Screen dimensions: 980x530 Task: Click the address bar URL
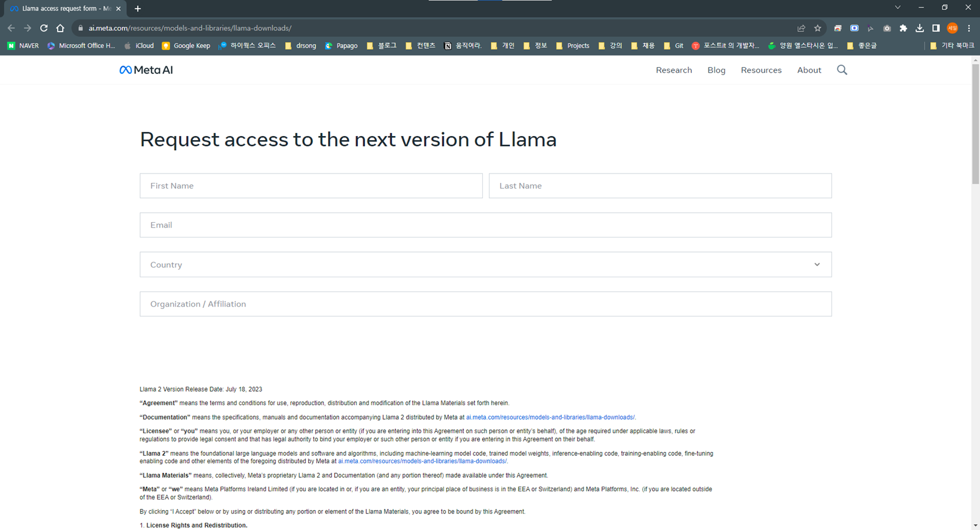point(190,28)
